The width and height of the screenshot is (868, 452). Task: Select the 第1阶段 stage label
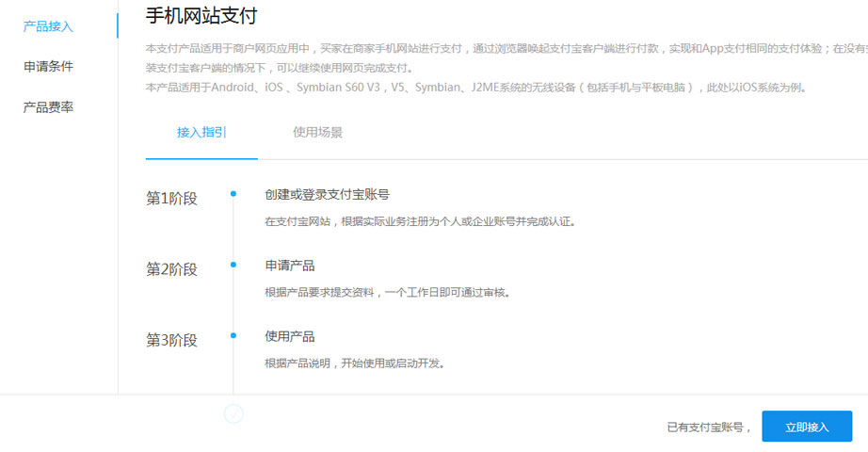coord(171,198)
